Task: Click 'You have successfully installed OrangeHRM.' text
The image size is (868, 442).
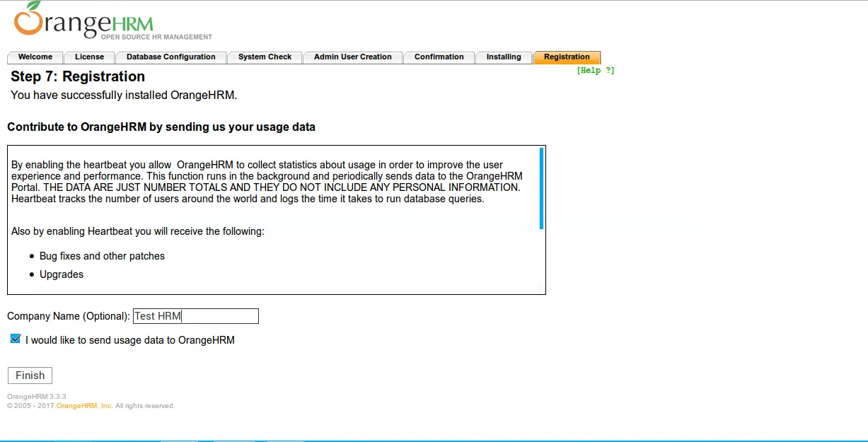Action: tap(124, 95)
